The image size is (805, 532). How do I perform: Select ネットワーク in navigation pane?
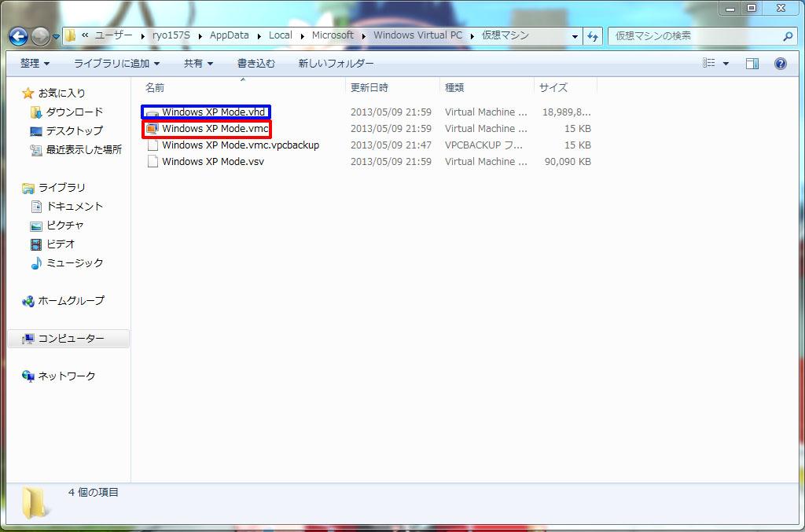(67, 376)
